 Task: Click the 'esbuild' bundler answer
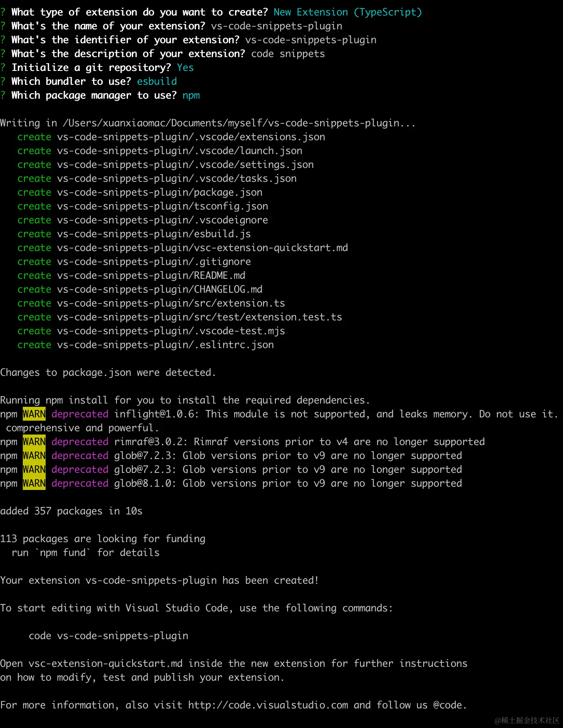click(157, 82)
